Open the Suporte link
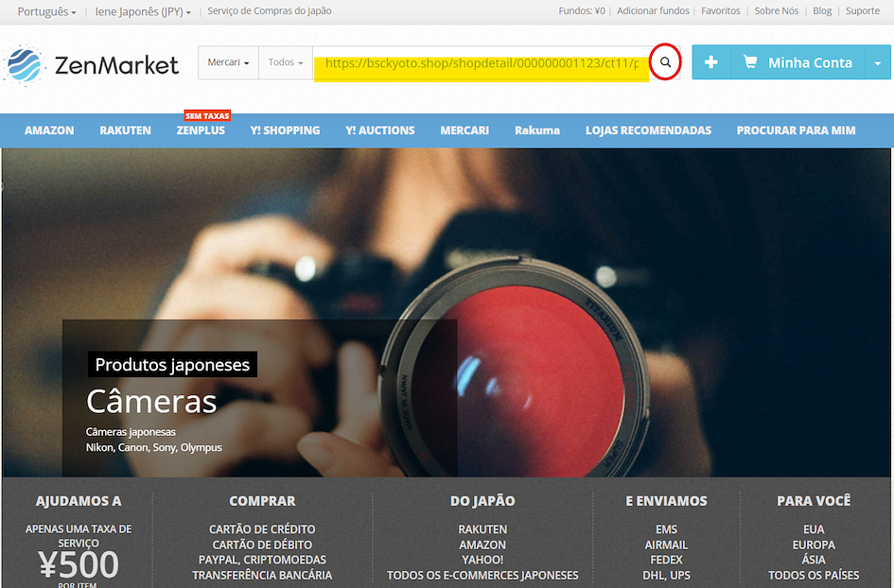 863,10
